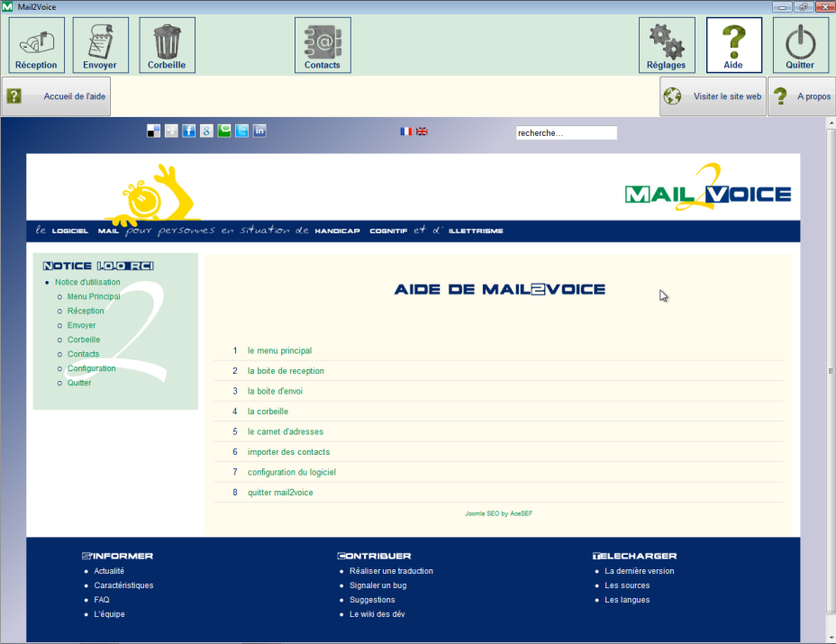The height and width of the screenshot is (644, 836).
Task: Open 'Réaliser une traduction' footer link
Action: click(x=391, y=571)
